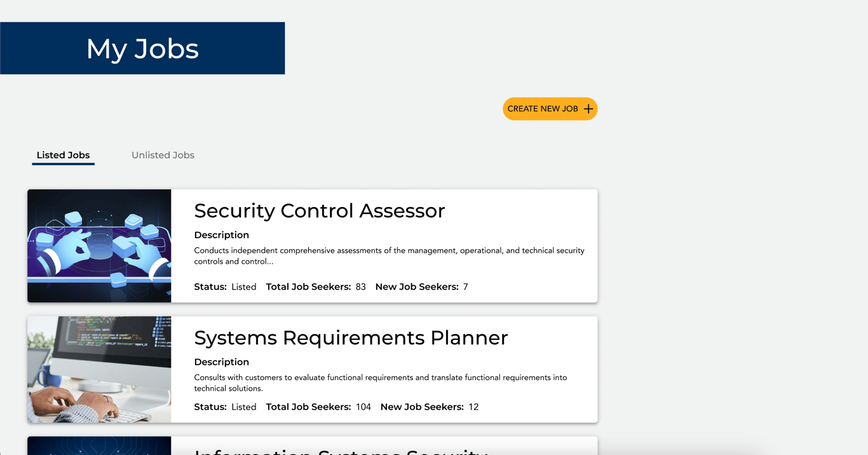
Task: Click New Job Seekers value 12
Action: (x=473, y=407)
